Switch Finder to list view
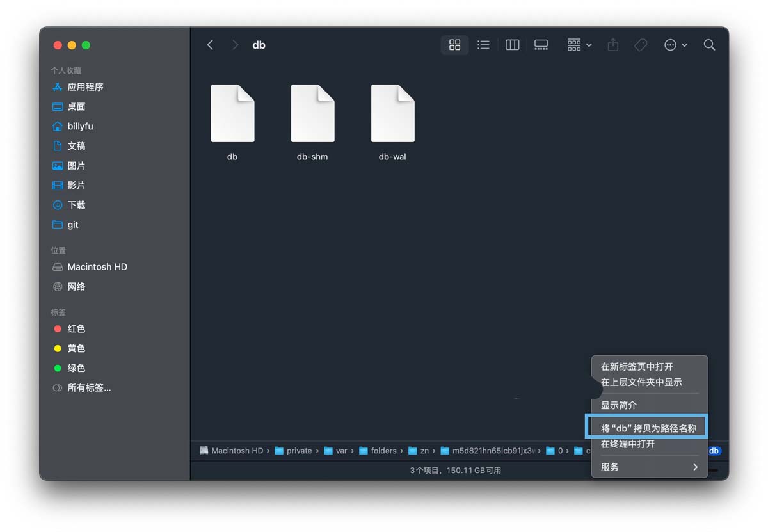The image size is (768, 532). click(x=483, y=45)
